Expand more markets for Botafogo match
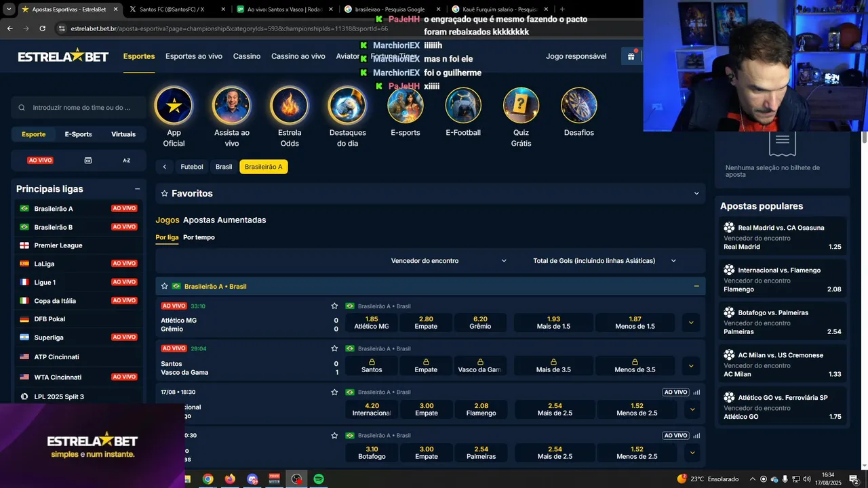Image resolution: width=868 pixels, height=488 pixels. (x=692, y=453)
